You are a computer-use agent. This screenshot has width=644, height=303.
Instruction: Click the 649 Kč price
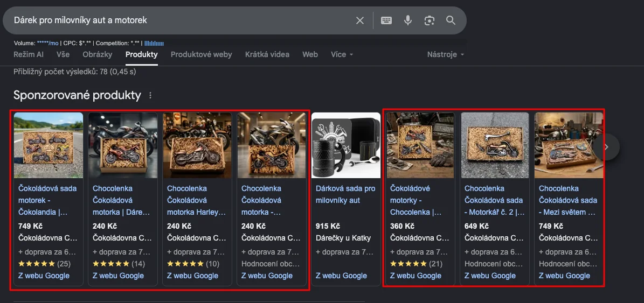tap(476, 227)
